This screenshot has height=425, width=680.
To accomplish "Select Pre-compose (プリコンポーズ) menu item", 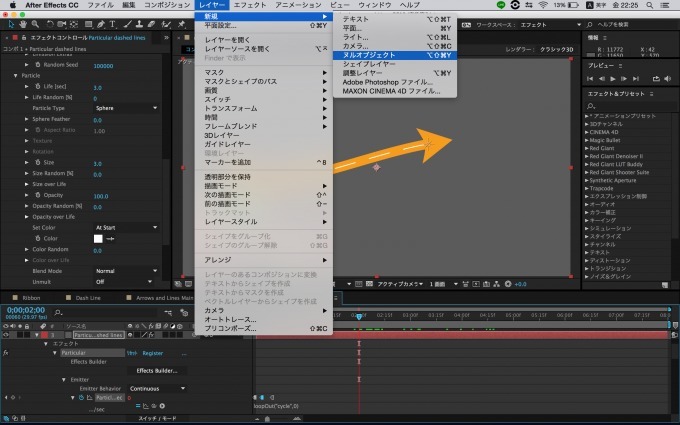I will click(232, 328).
